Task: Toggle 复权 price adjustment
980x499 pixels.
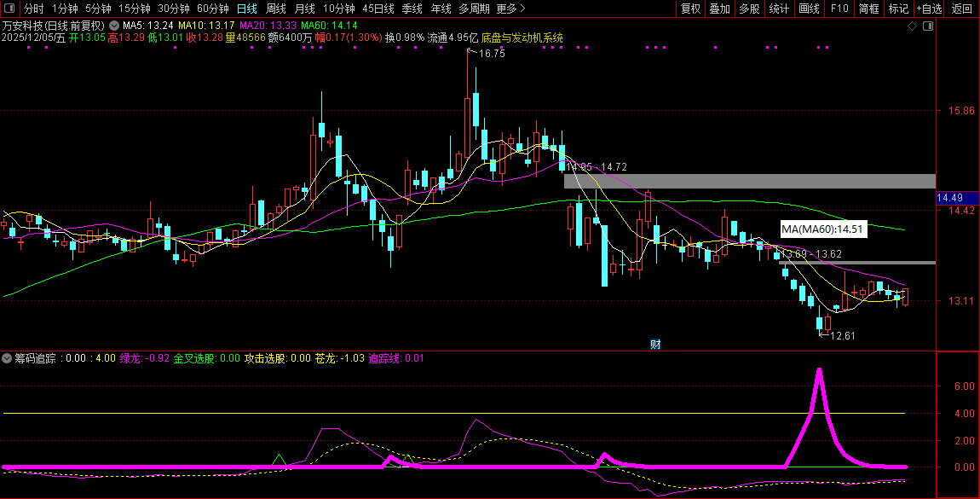Action: (690, 9)
